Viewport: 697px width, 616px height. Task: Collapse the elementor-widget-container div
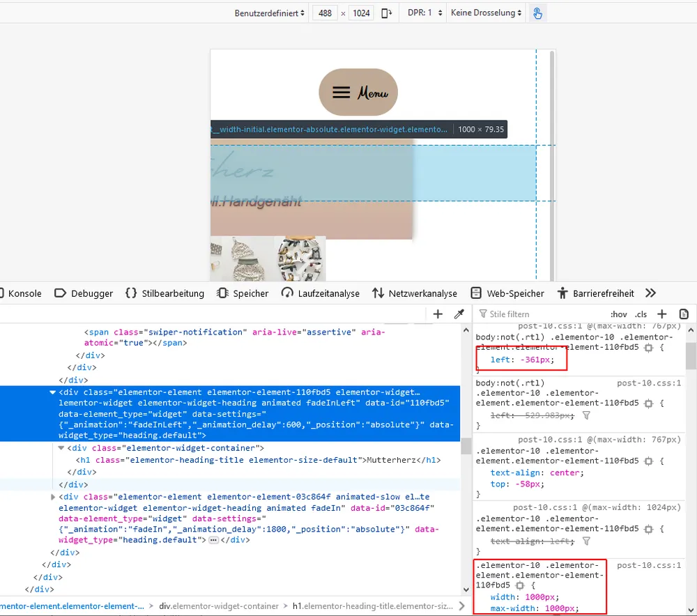[61, 448]
